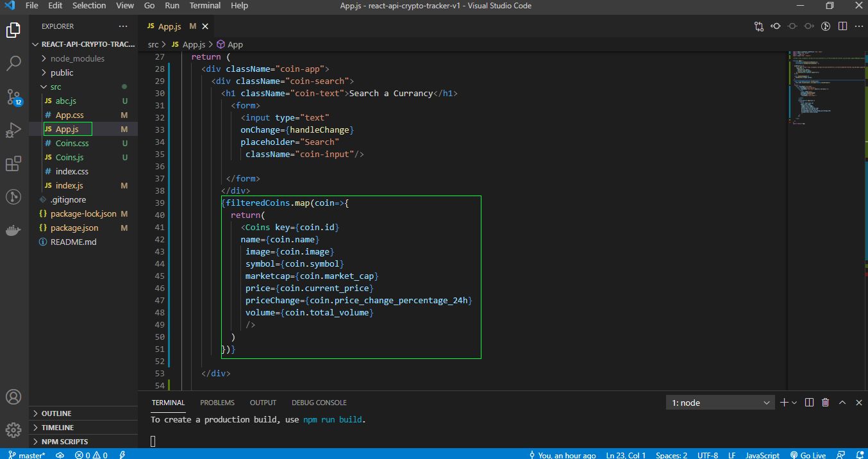Open the Manage gear icon
The width and height of the screenshot is (868, 459).
[x=13, y=430]
